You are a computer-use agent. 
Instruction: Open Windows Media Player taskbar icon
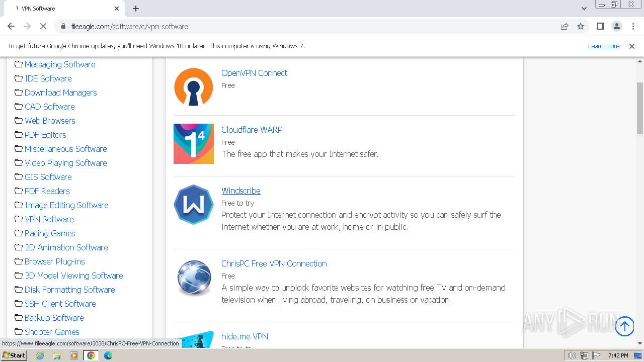point(74,355)
